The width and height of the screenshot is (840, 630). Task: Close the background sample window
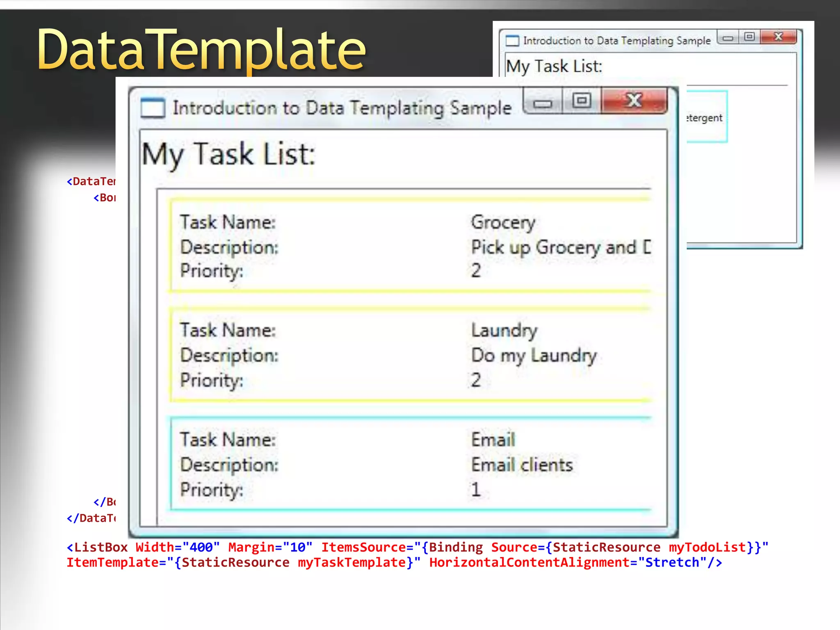pos(778,37)
